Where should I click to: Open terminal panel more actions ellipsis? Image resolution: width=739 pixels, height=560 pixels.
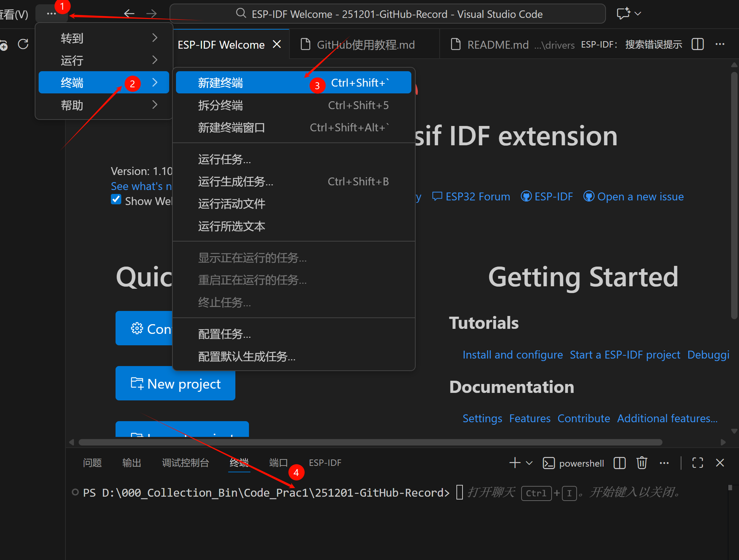click(x=664, y=463)
